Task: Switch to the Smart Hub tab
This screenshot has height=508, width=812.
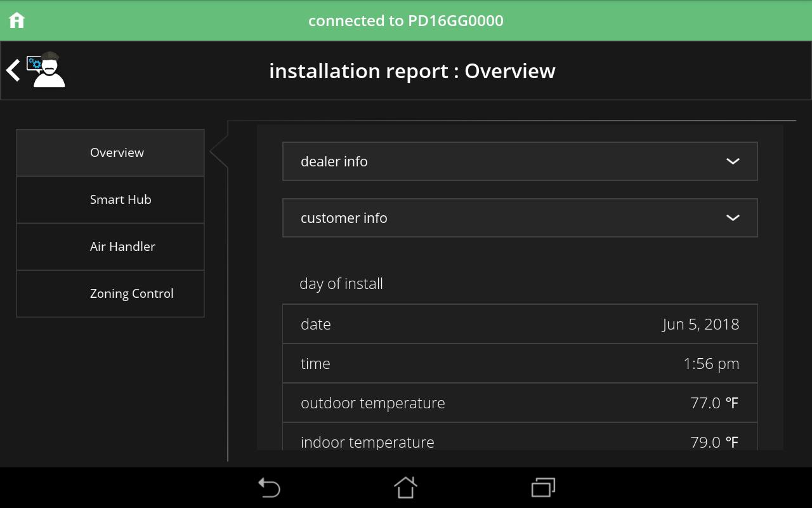Action: click(110, 199)
